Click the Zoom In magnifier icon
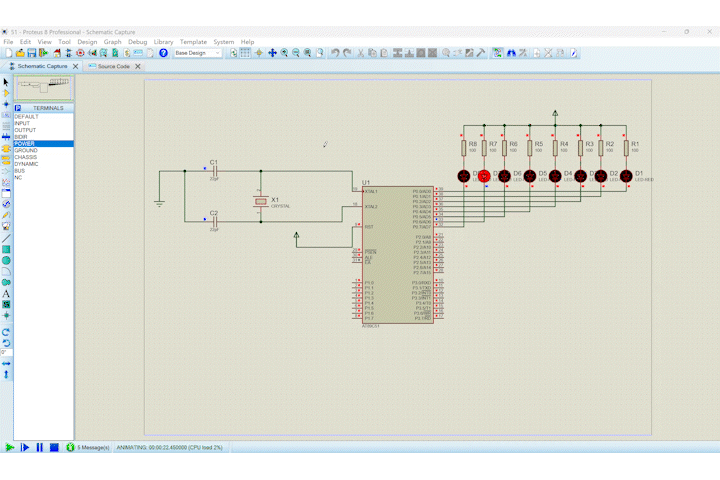Viewport: 720px width, 480px height. click(284, 53)
